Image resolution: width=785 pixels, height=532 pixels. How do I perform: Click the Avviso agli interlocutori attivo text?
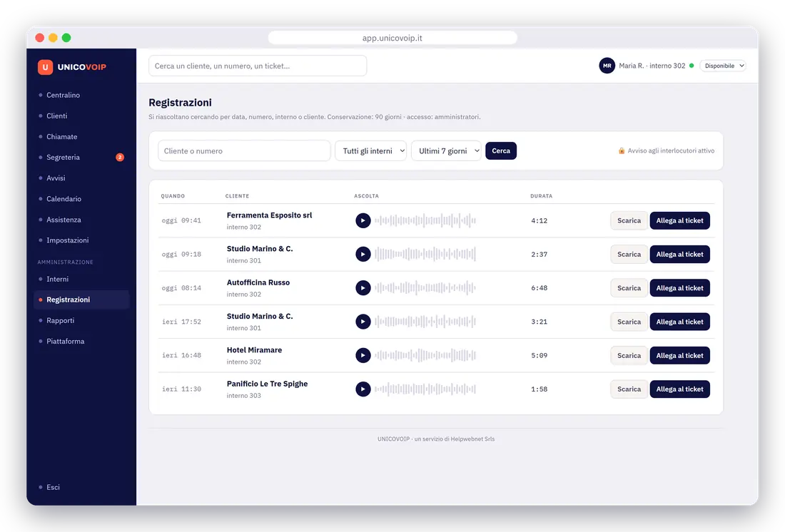coord(671,150)
